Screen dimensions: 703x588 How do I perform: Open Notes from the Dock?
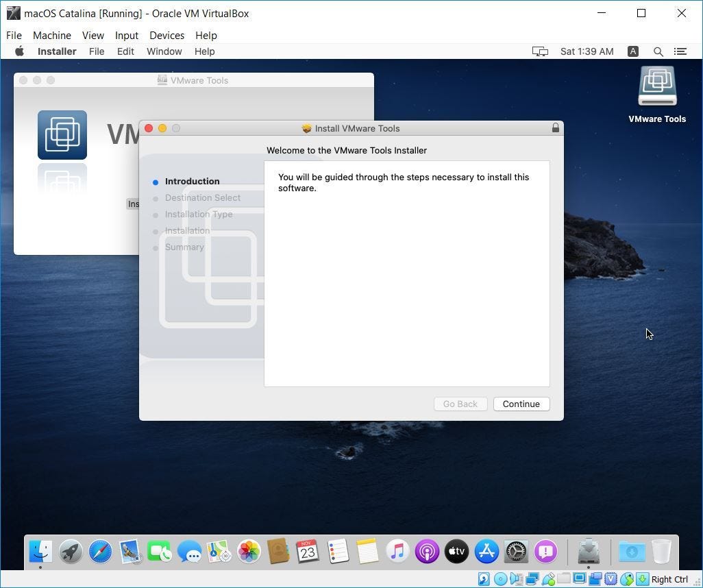click(367, 551)
